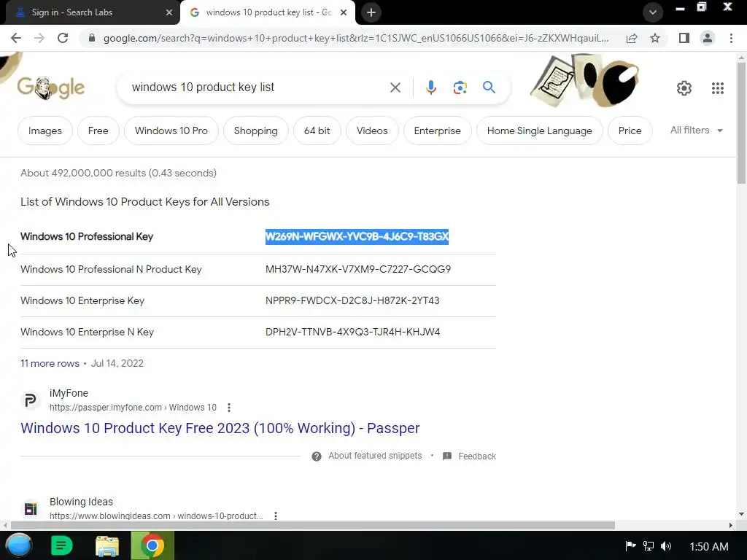Open the Chrome three-dot menu
The width and height of the screenshot is (747, 560).
[x=731, y=38]
